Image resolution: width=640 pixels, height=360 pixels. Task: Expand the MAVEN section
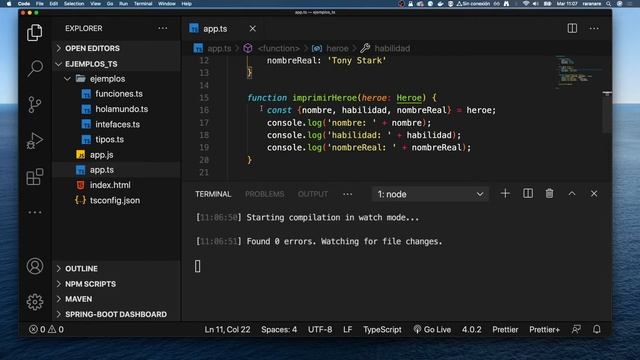click(116, 299)
